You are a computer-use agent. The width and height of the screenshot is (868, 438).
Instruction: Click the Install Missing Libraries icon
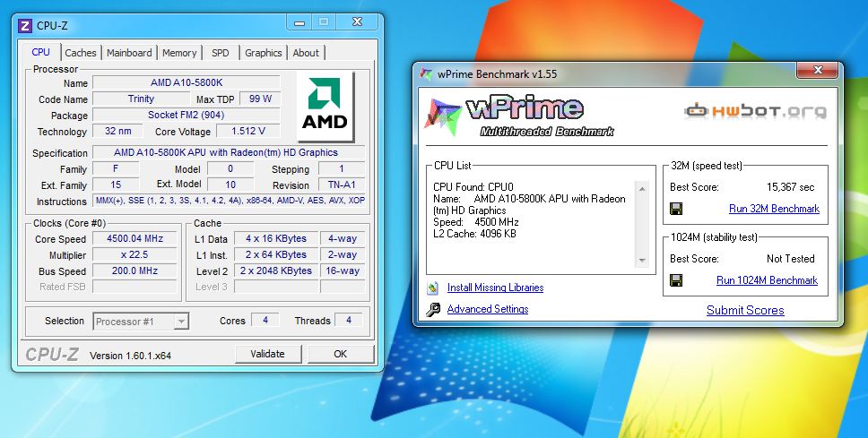pyautogui.click(x=433, y=288)
